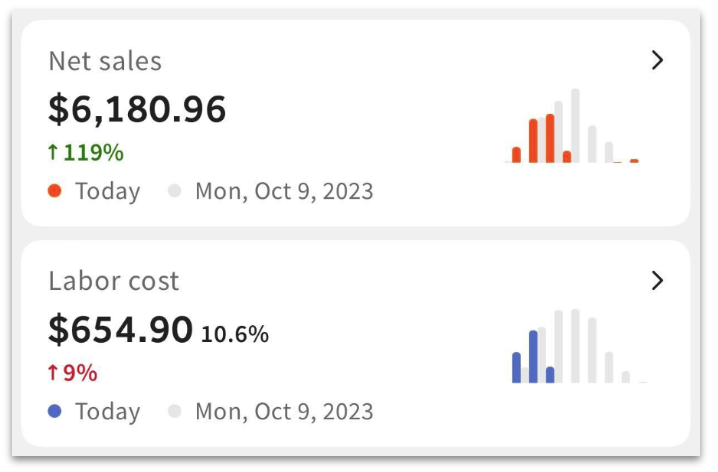Viewport: 718px width, 472px height.
Task: Click the green 119% increase arrow
Action: pos(53,153)
